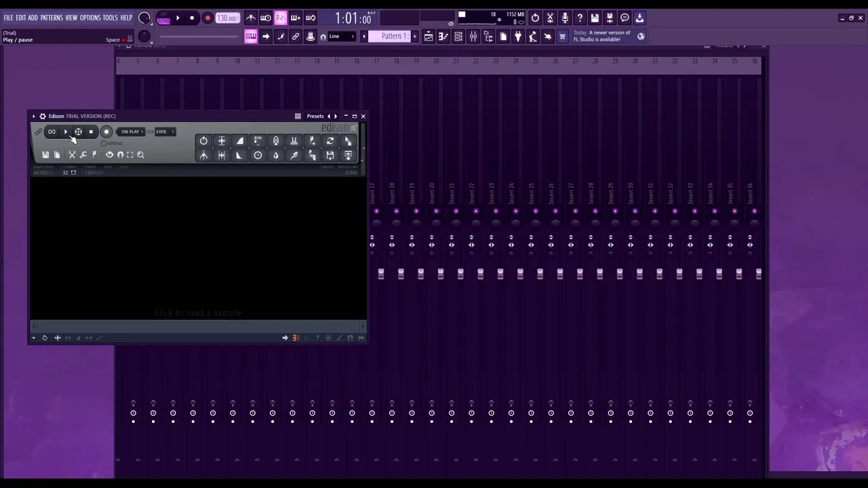Select previous Edison preset arrow
This screenshot has height=488, width=868.
[329, 117]
